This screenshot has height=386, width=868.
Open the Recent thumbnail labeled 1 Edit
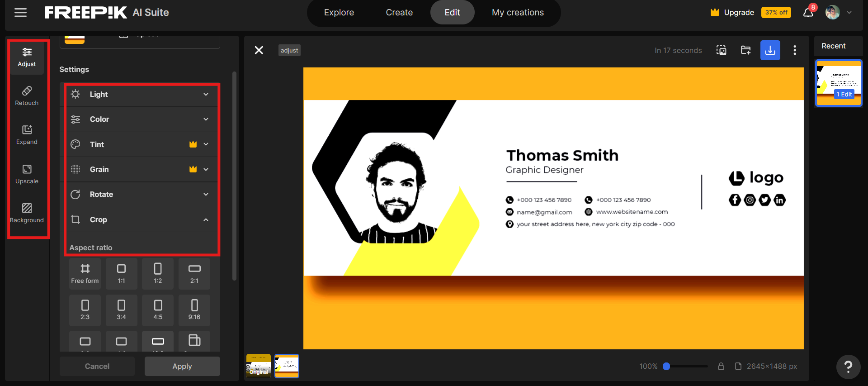(x=839, y=83)
